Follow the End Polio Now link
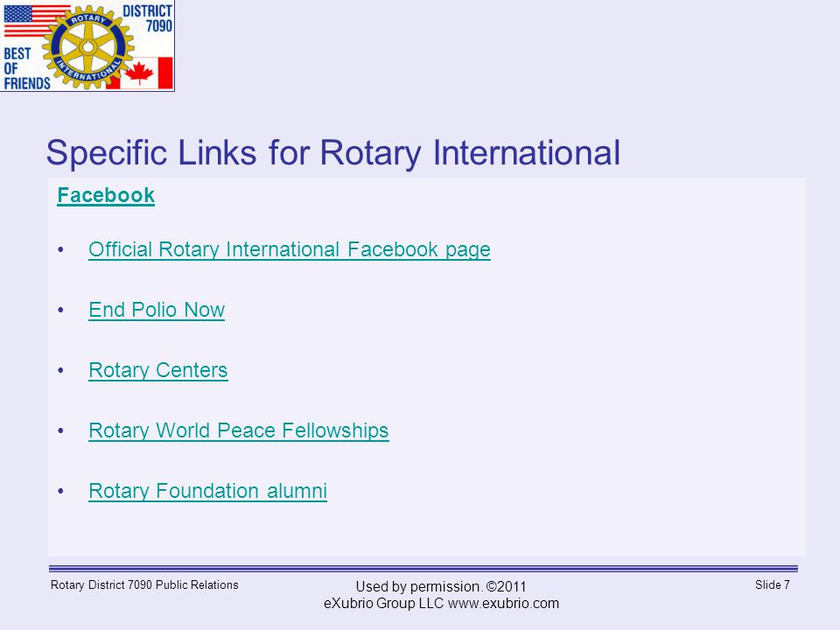Viewport: 840px width, 630px height. [x=157, y=310]
